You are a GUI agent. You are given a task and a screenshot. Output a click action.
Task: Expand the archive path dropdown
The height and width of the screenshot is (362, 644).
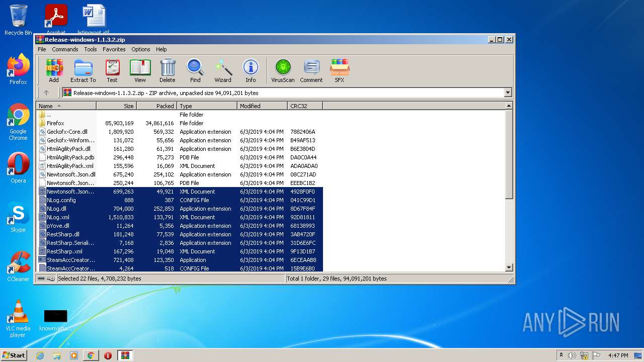(508, 93)
